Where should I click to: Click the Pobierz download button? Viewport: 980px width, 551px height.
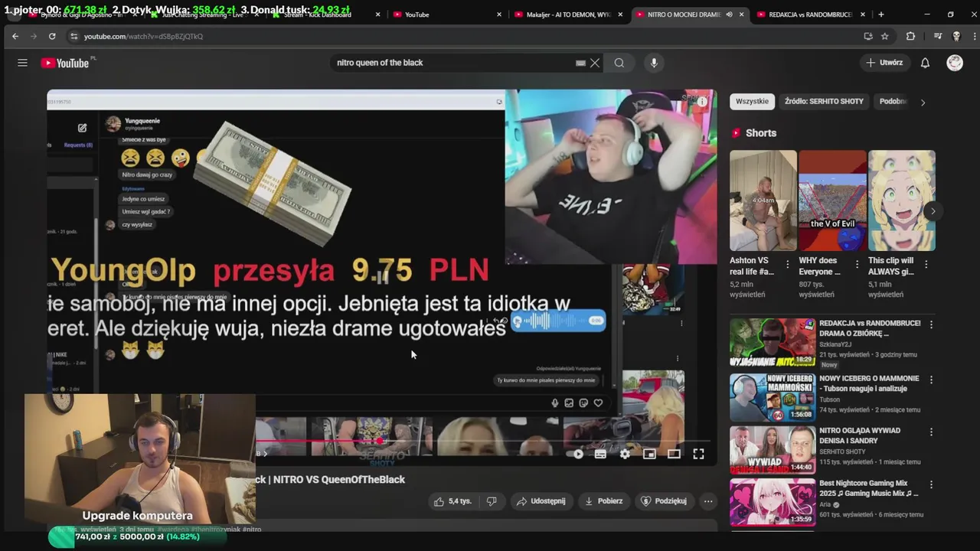(x=603, y=501)
